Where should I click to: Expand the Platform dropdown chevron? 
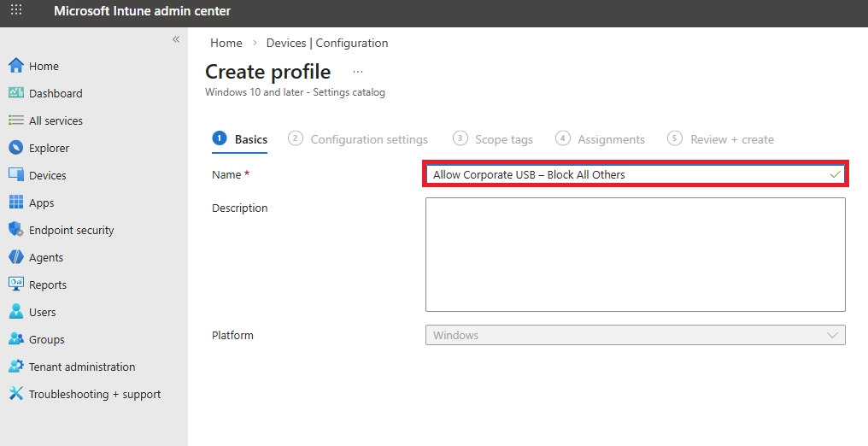832,335
